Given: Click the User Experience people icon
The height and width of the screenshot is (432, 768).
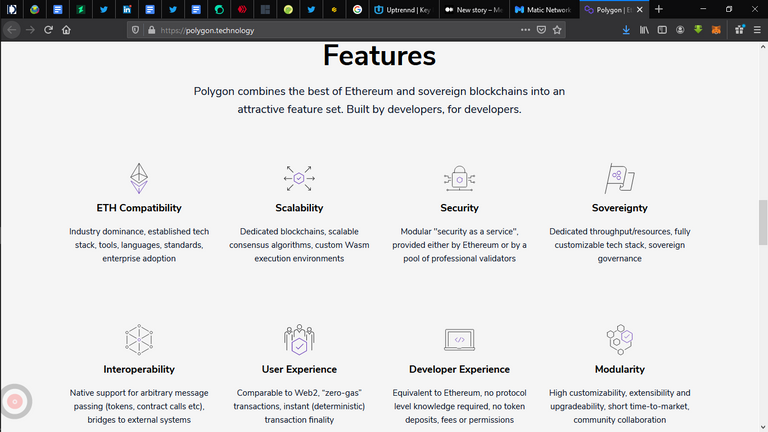Looking at the screenshot, I should coord(299,339).
